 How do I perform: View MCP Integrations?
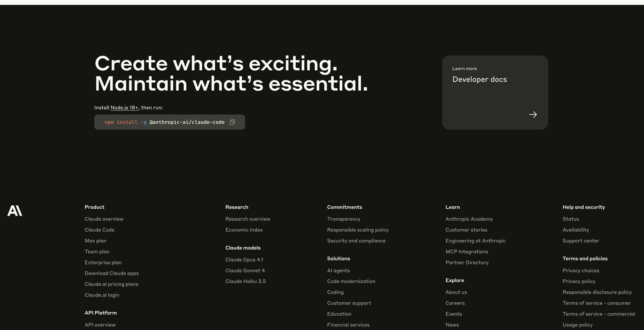pyautogui.click(x=467, y=251)
